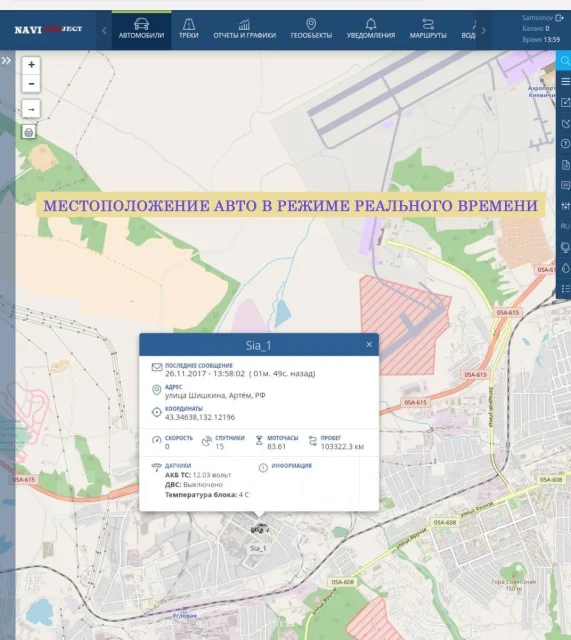
Task: Click the document icon in right sidebar
Action: 564,164
